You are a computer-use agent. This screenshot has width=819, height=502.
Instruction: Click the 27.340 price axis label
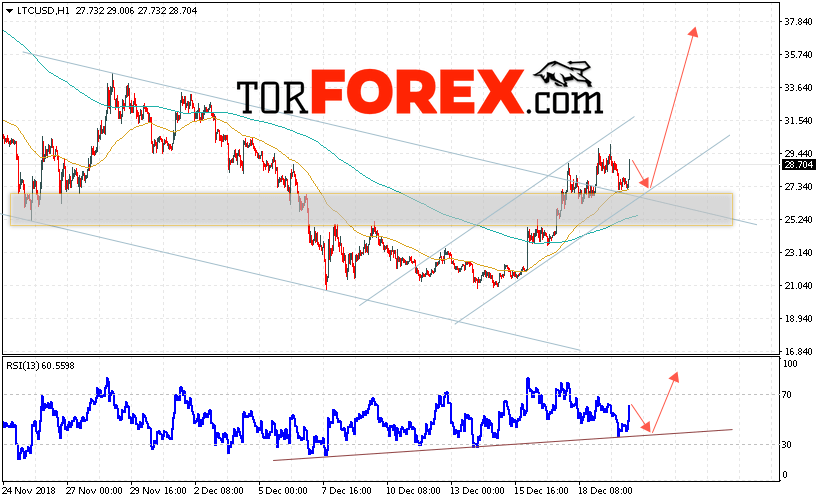(x=799, y=186)
